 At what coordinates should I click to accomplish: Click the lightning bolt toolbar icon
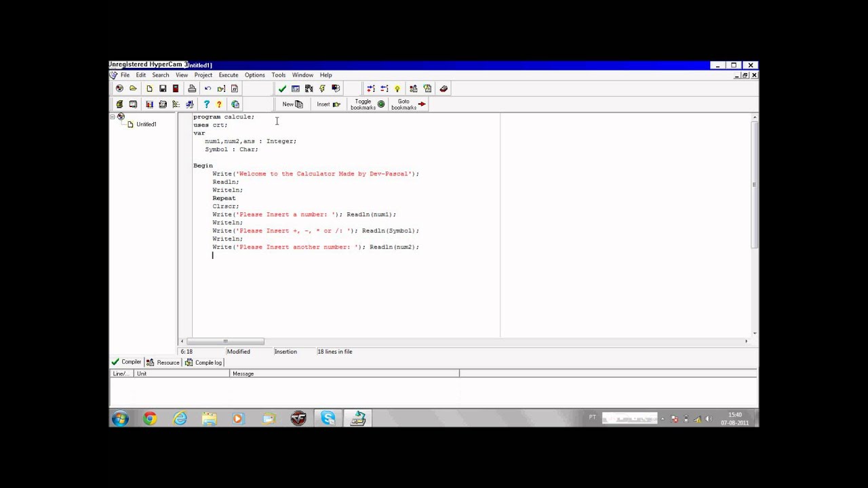coord(322,89)
